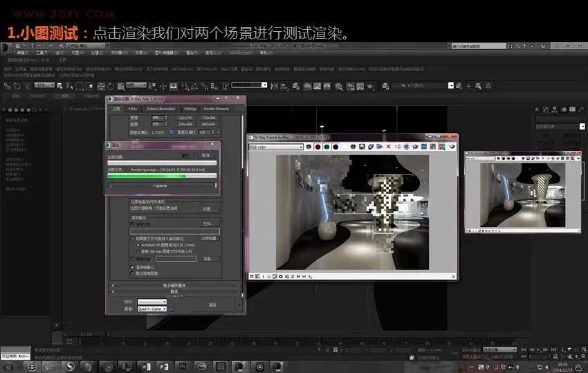
Task: Select the legacy 3ds max image file list option
Action: coord(138,251)
